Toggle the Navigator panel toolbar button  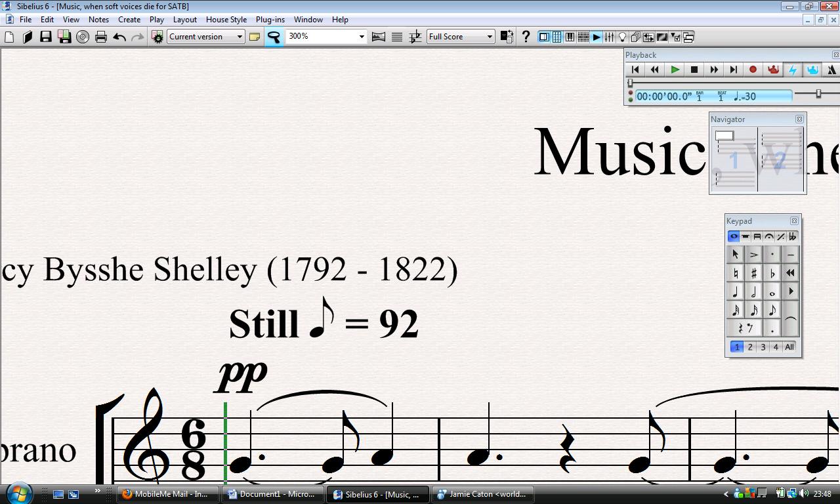(544, 37)
